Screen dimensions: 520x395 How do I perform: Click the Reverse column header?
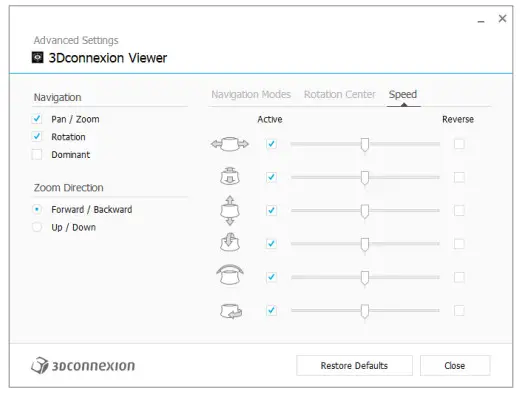[x=458, y=119]
